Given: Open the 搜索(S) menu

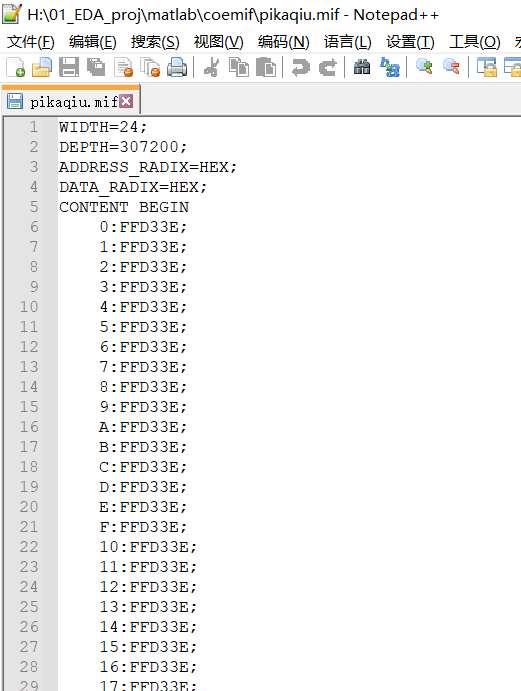Looking at the screenshot, I should point(155,42).
